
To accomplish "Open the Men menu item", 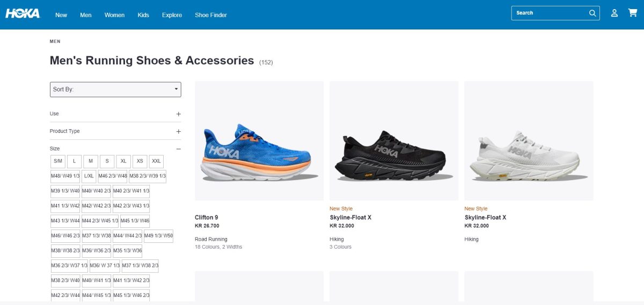I will point(86,15).
